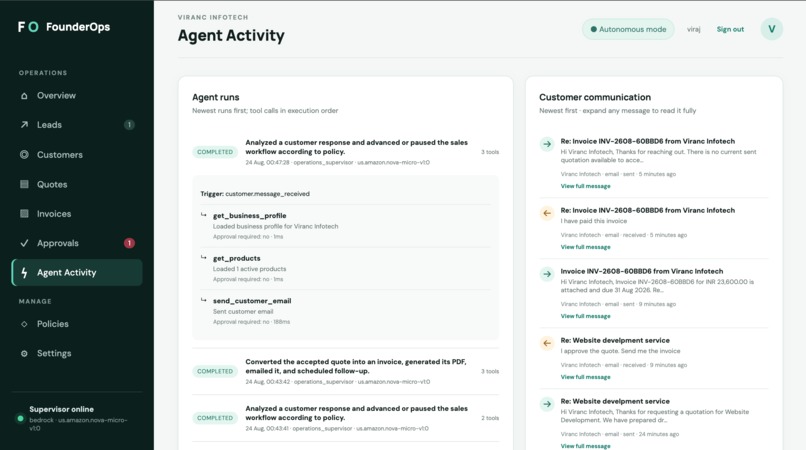Click the Settings gear icon
The width and height of the screenshot is (806, 450).
(24, 353)
